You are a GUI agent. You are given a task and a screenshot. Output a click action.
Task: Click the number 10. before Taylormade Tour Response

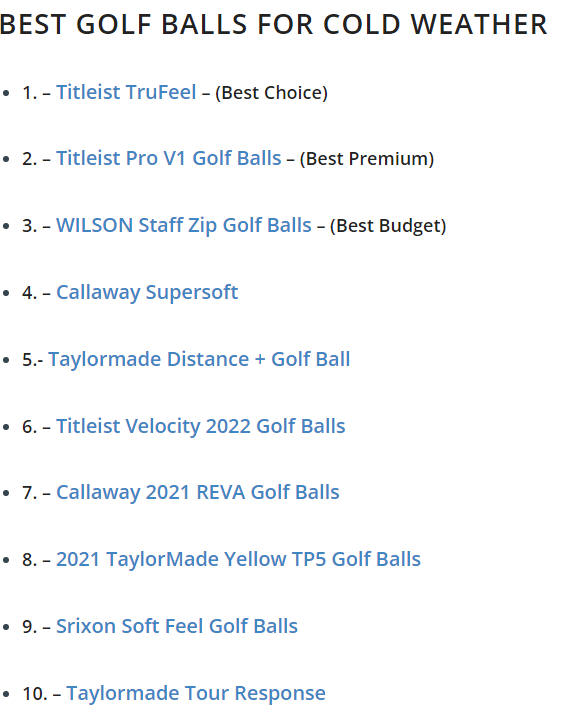tap(35, 694)
